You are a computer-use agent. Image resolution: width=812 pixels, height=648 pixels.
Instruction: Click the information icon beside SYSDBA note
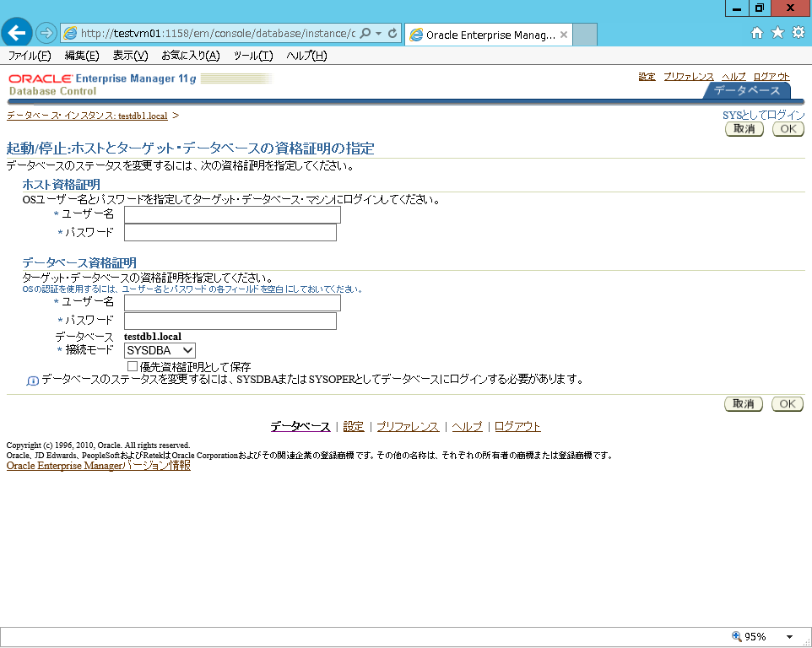click(x=33, y=381)
